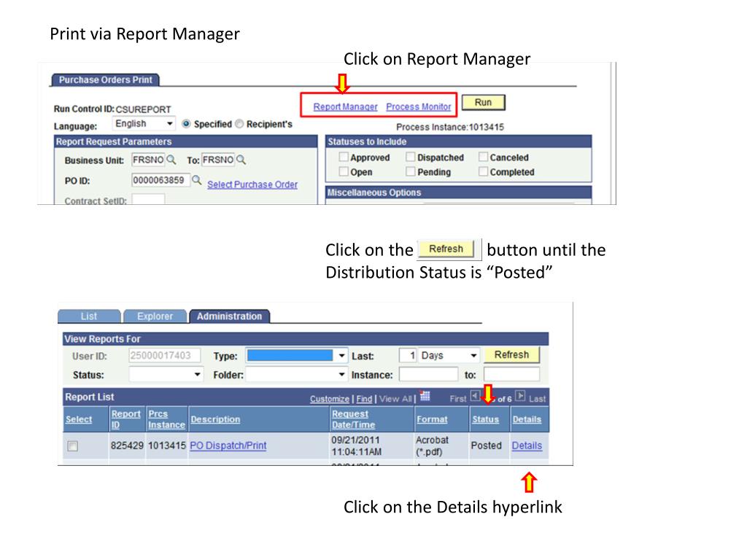This screenshot has width=747, height=560.
Task: Check the Canceled status box
Action: pos(483,157)
